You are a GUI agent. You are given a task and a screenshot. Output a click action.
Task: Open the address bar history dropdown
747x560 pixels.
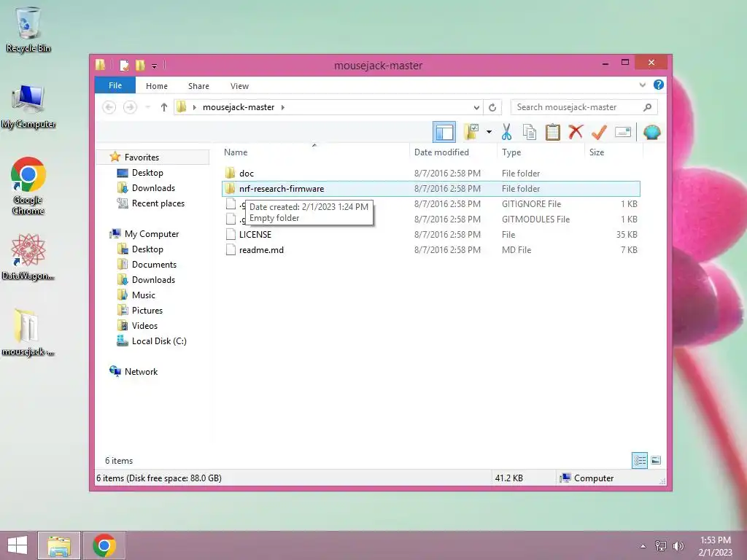(x=476, y=108)
